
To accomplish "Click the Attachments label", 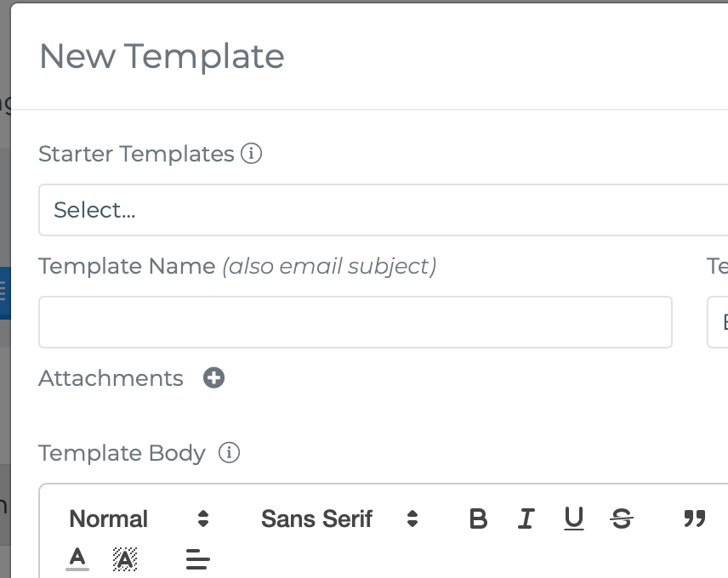I will [x=111, y=378].
